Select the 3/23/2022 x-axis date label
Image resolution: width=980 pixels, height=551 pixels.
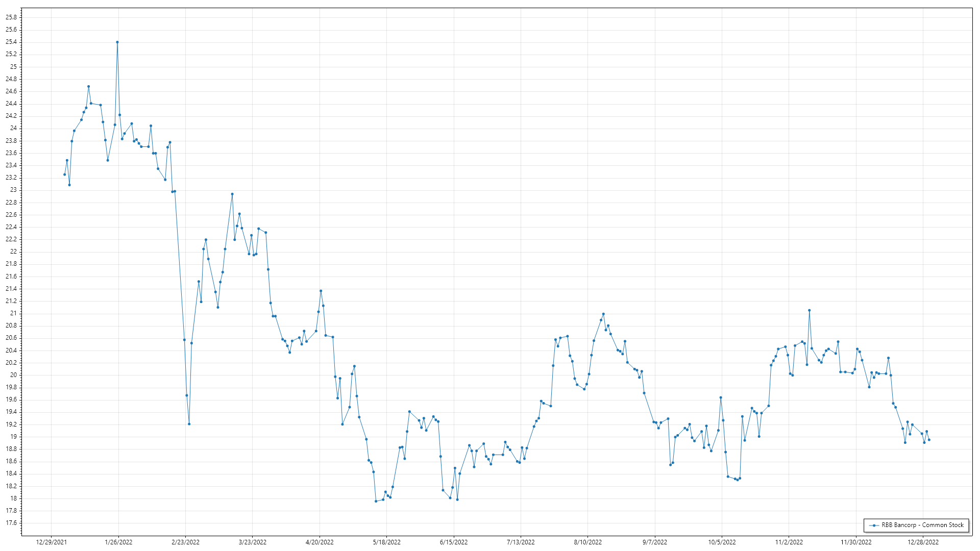tap(253, 542)
